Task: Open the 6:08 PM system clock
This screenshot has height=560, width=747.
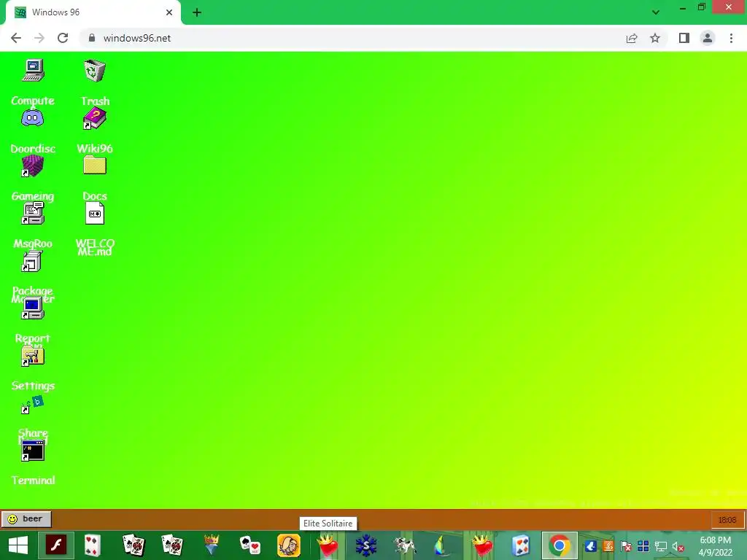Action: [715, 545]
